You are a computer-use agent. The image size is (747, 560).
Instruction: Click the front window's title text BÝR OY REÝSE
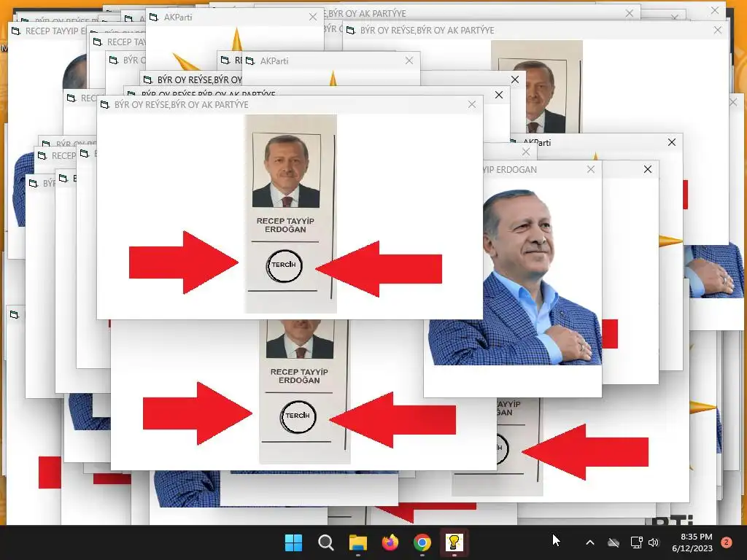181,104
